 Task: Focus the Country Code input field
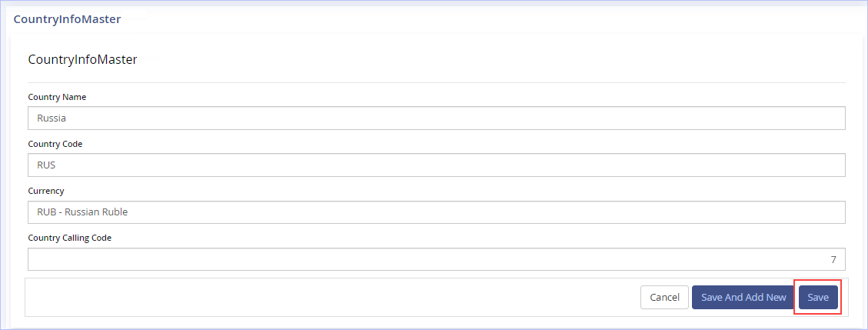(x=436, y=165)
